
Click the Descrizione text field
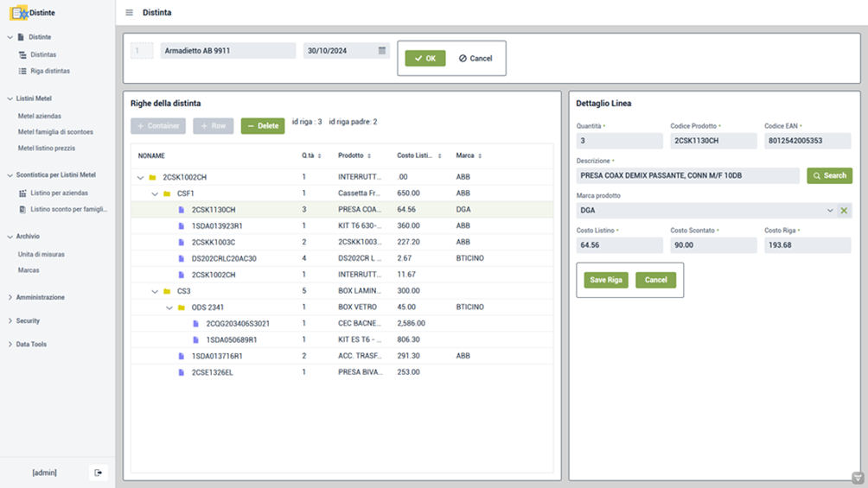(687, 175)
